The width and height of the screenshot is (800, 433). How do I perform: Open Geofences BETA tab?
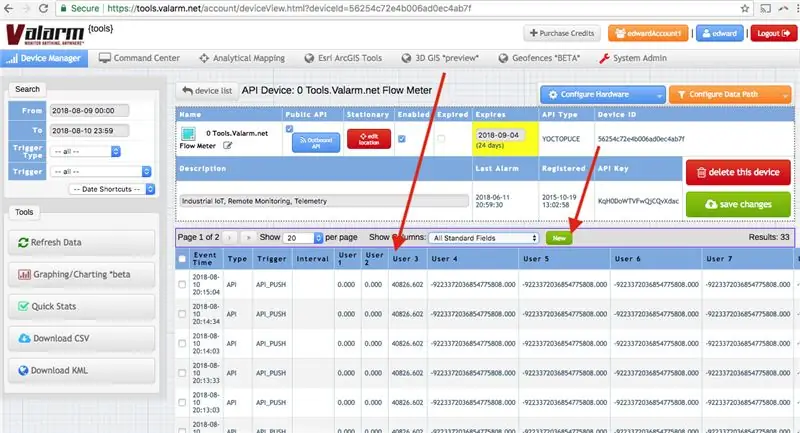[539, 58]
